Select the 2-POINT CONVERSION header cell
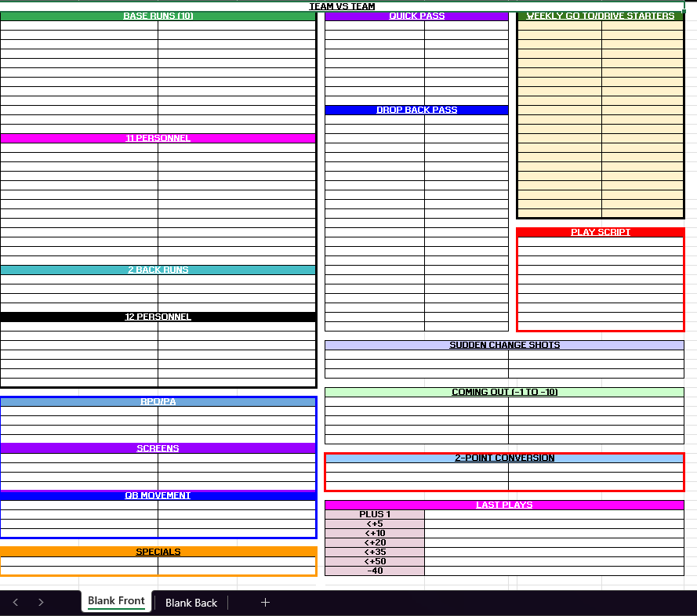The width and height of the screenshot is (697, 616). 504,458
